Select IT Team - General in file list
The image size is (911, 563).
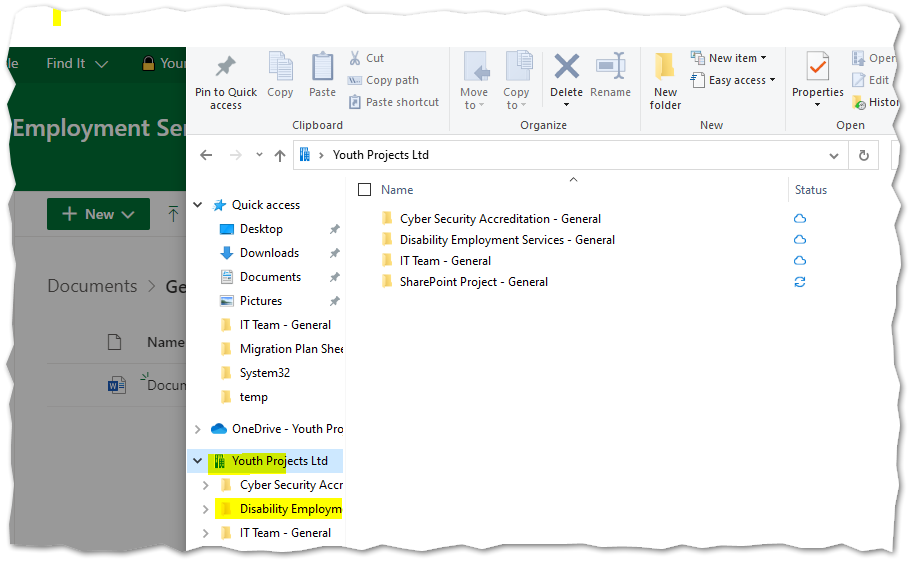click(x=445, y=261)
